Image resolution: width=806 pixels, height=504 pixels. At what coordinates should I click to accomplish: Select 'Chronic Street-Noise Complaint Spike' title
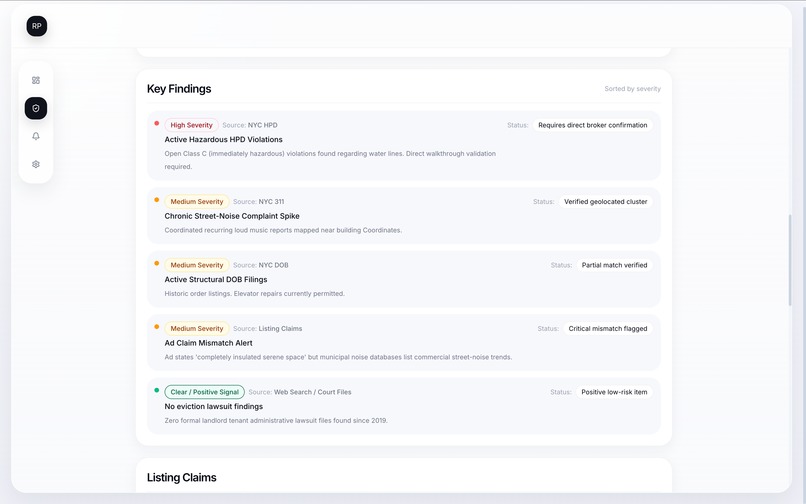click(232, 216)
